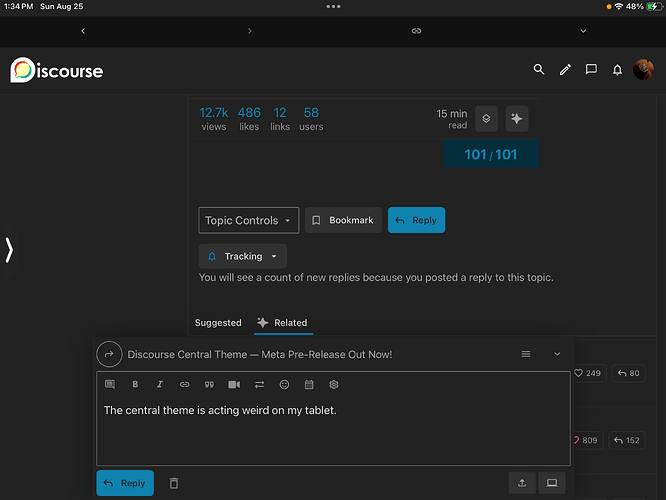
Task: Insert date with calendar icon
Action: tap(309, 384)
